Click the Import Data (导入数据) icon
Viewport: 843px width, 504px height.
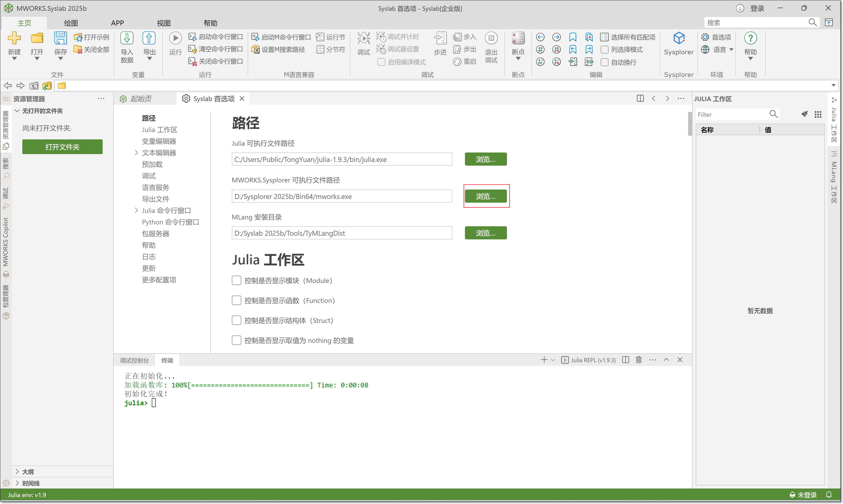tap(127, 38)
